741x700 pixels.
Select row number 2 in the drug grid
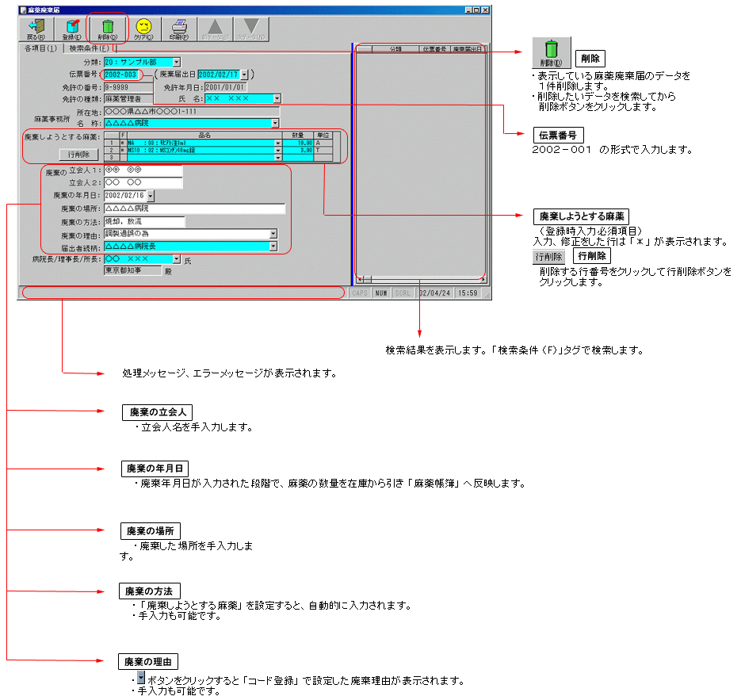[112, 151]
